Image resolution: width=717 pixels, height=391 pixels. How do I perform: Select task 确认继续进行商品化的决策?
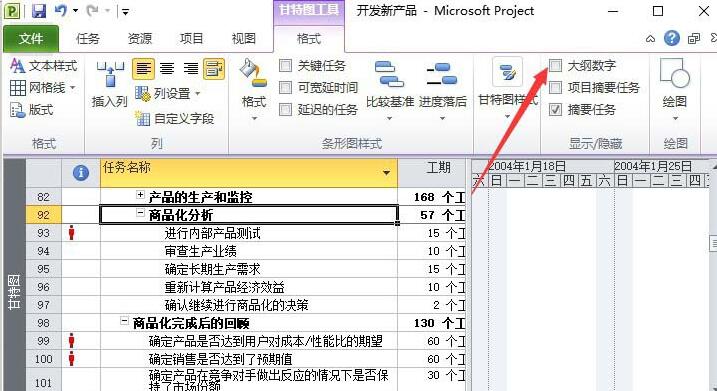tap(236, 305)
